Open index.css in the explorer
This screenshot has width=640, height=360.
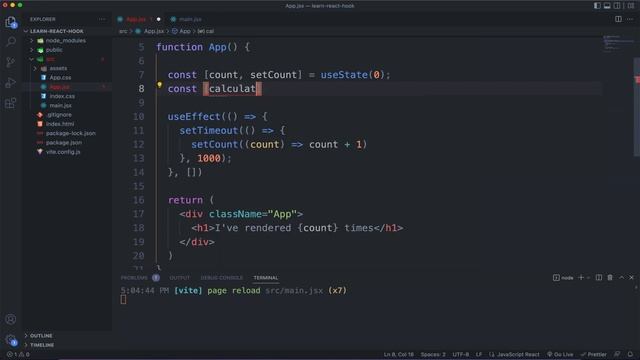coord(62,96)
